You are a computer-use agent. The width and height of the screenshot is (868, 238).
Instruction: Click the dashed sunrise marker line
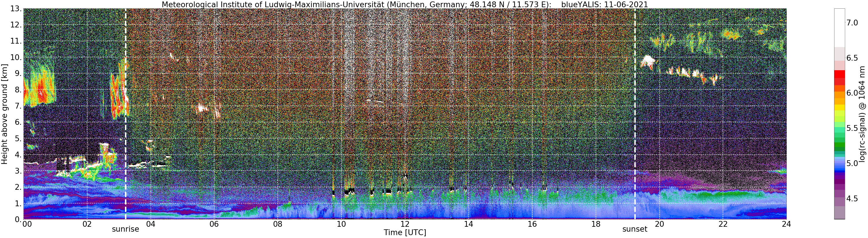125,114
